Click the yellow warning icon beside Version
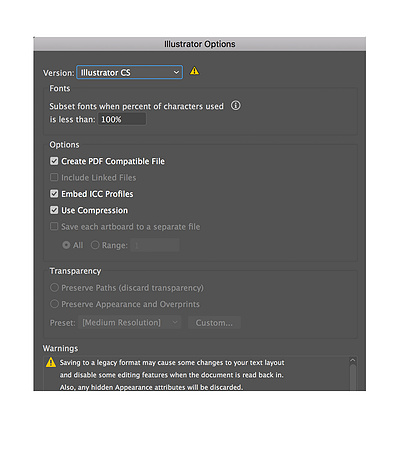The height and width of the screenshot is (465, 399). pos(194,71)
